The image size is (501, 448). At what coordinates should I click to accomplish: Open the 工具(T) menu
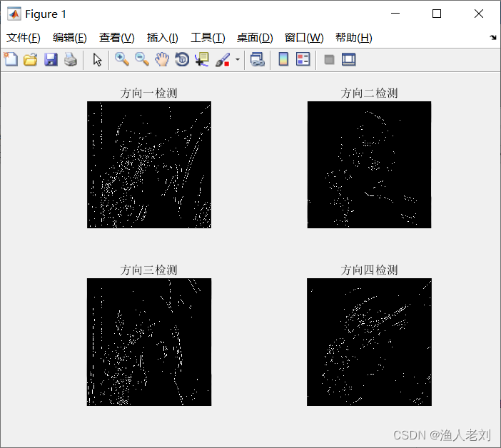(208, 38)
